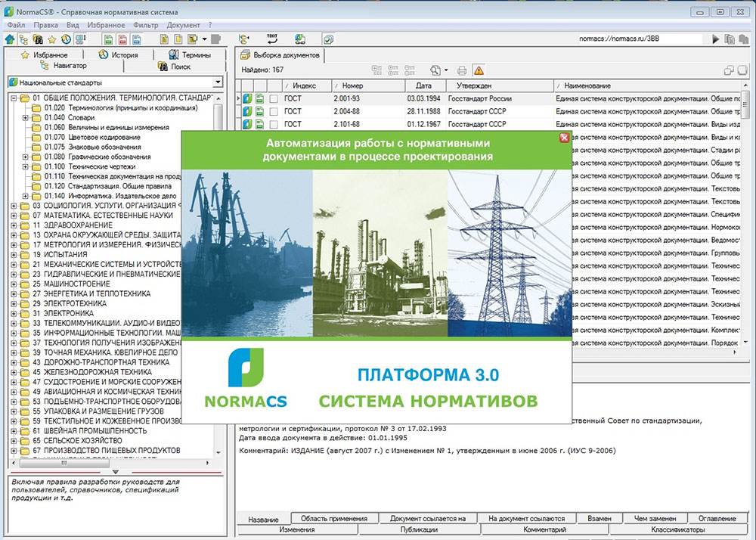Select 29 ЭЛЕКТРОТЕХНИКА in tree
This screenshot has width=756, height=540.
(70, 304)
